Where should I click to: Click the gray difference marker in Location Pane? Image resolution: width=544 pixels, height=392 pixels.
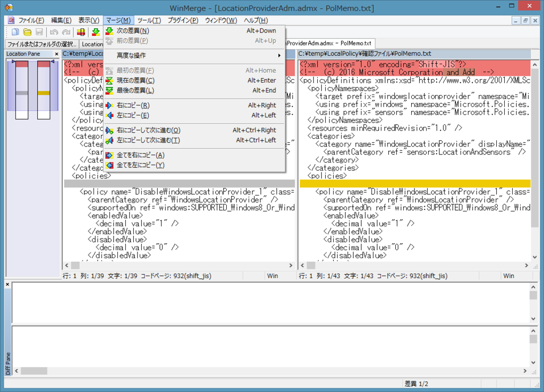[x=21, y=93]
